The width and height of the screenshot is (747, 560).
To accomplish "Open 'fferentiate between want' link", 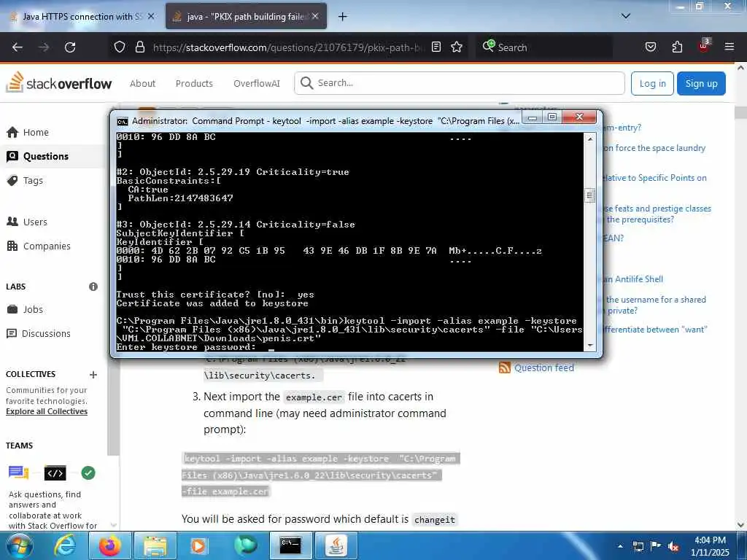I will click(x=655, y=330).
